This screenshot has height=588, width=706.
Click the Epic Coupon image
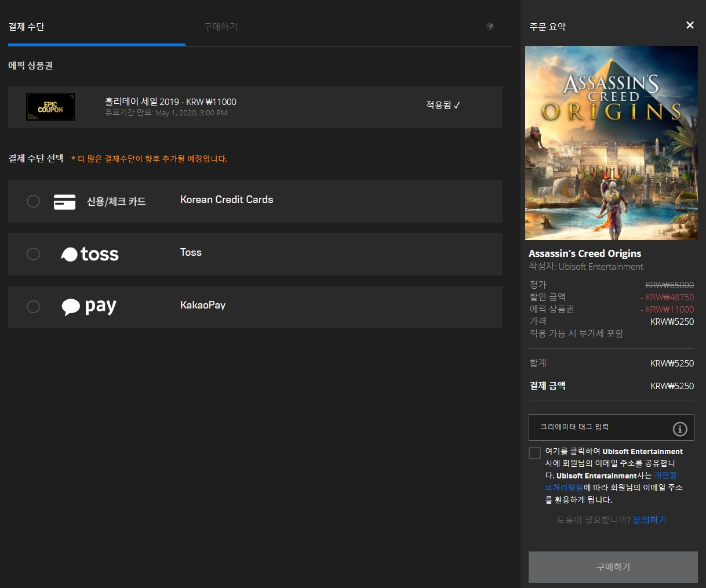(x=50, y=107)
